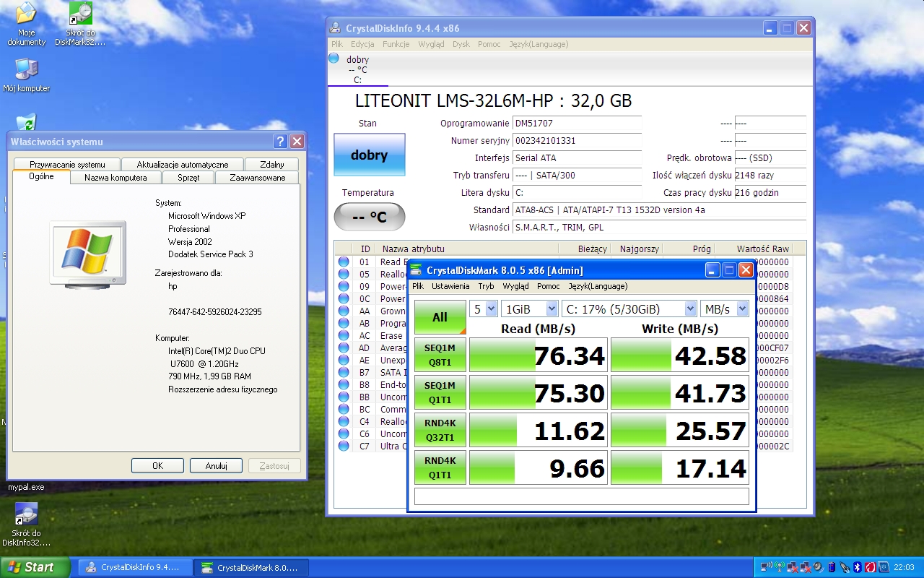Click the serial number field 002342101331
The height and width of the screenshot is (578, 924).
577,141
